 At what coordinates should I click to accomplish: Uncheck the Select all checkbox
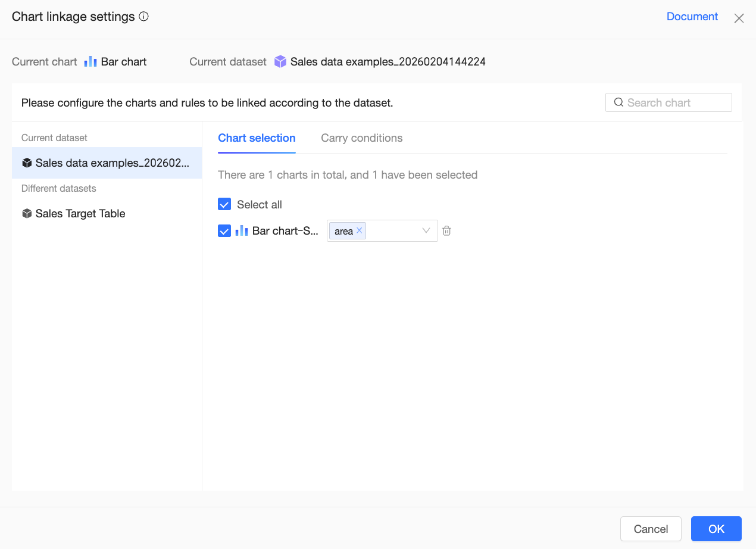tap(224, 205)
